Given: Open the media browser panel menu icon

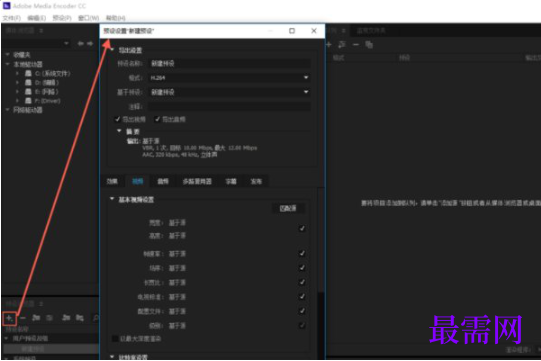Looking at the screenshot, I should (41, 30).
